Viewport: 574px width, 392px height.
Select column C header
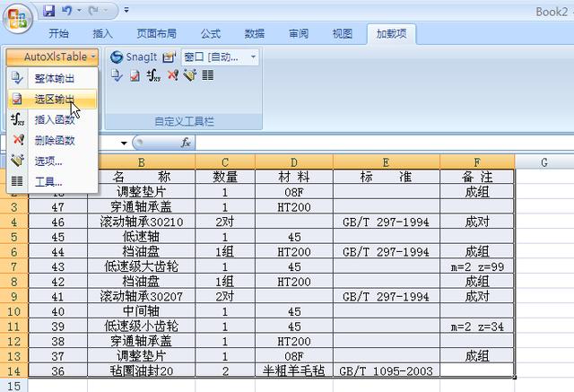tap(225, 162)
